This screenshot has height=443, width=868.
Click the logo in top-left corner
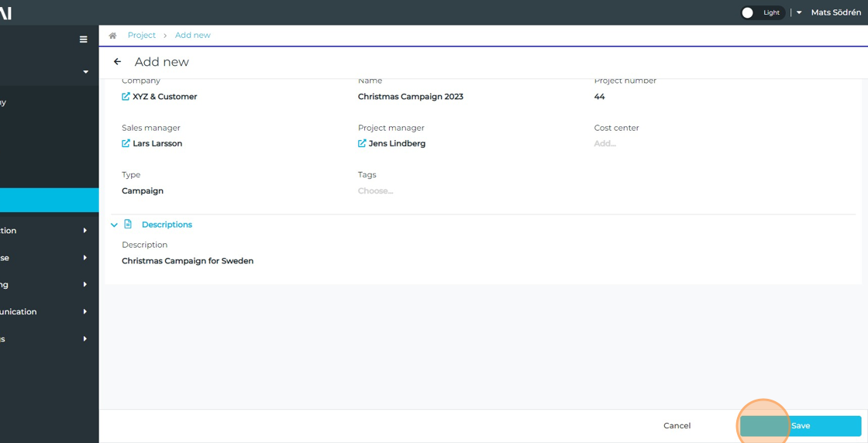pyautogui.click(x=6, y=13)
